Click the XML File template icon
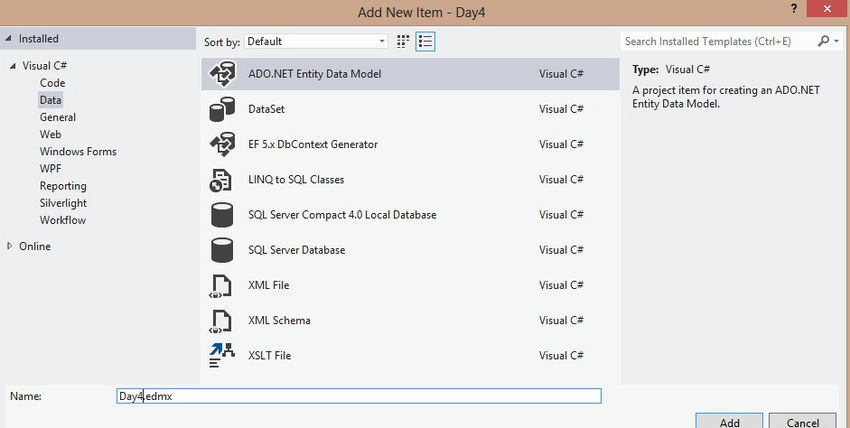This screenshot has width=850, height=428. pyautogui.click(x=221, y=286)
